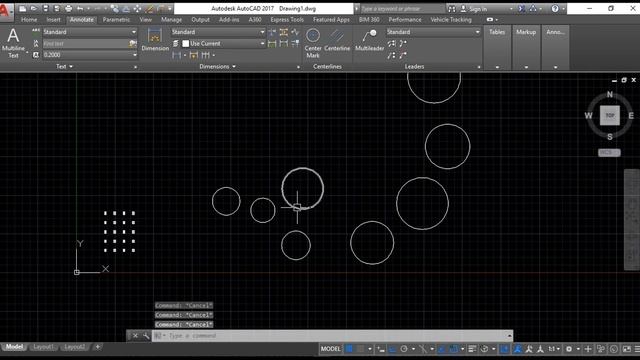Toggle grid display in status bar
Viewport: 640px width, 360px height.
[349, 349]
